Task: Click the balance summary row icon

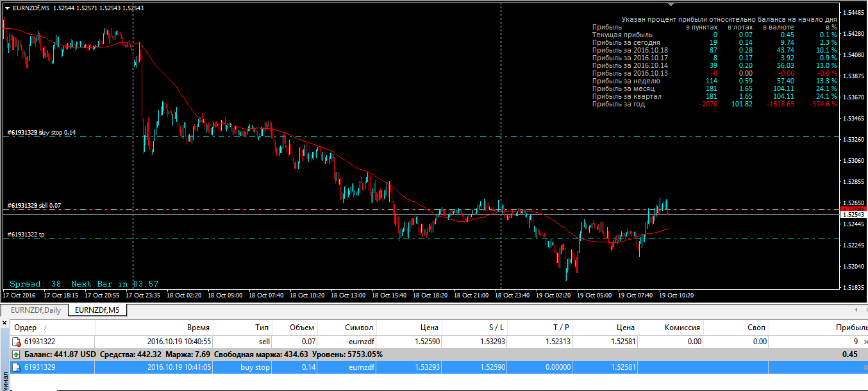Action: tap(17, 354)
